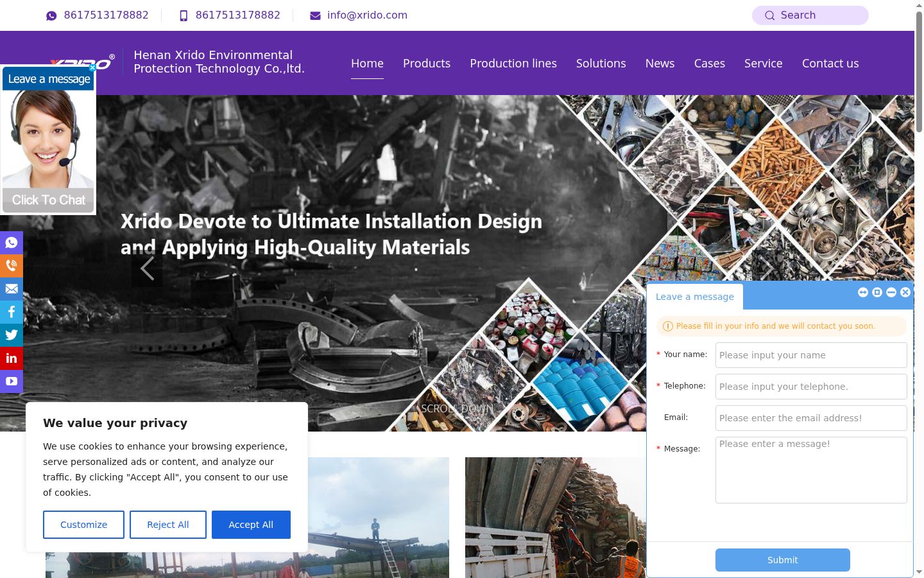924x578 pixels.
Task: Click the chat agent headset photo
Action: click(48, 139)
